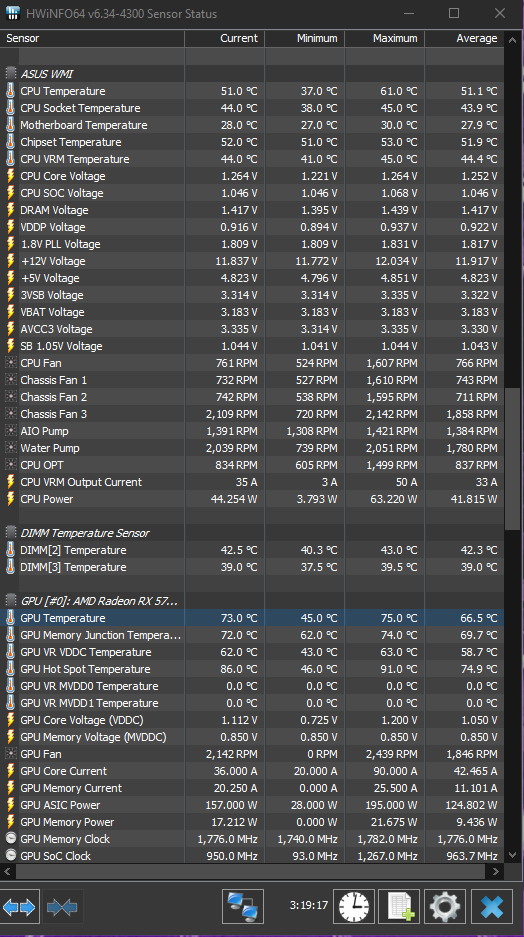Click the horizontal scrollbar right arrow
This screenshot has height=937, width=524.
[496, 871]
